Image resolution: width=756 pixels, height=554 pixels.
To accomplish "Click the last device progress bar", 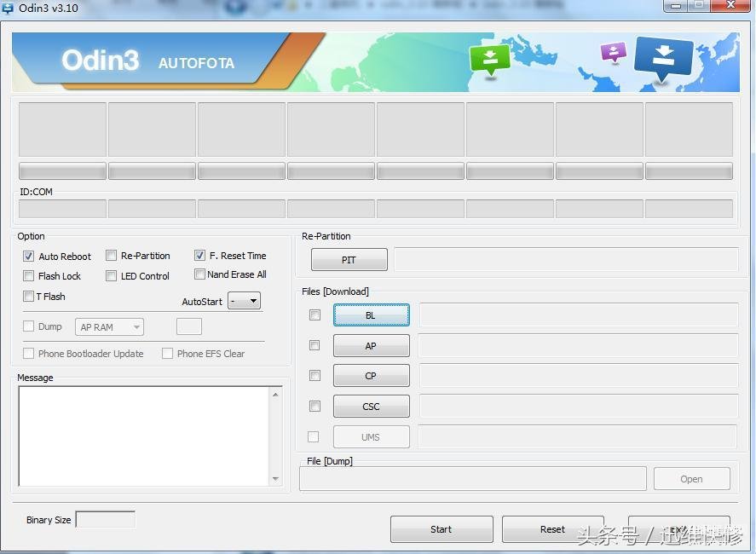I will pos(689,170).
